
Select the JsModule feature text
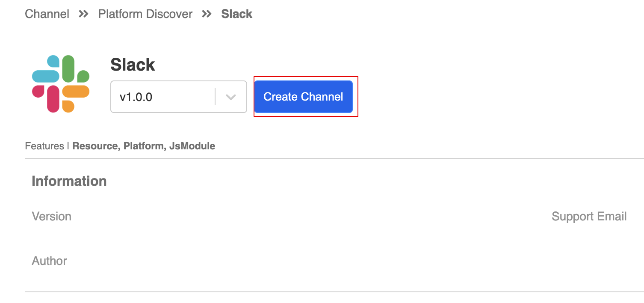pos(192,146)
